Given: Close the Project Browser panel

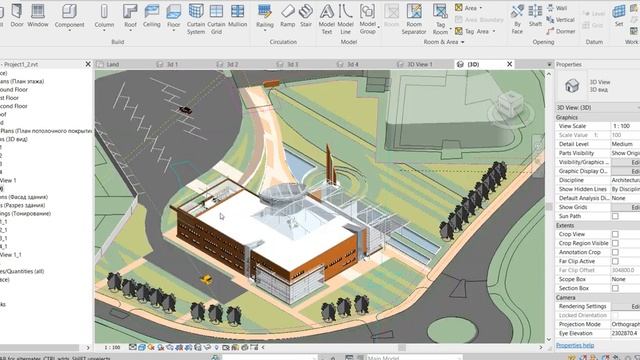Looking at the screenshot, I should [x=88, y=64].
